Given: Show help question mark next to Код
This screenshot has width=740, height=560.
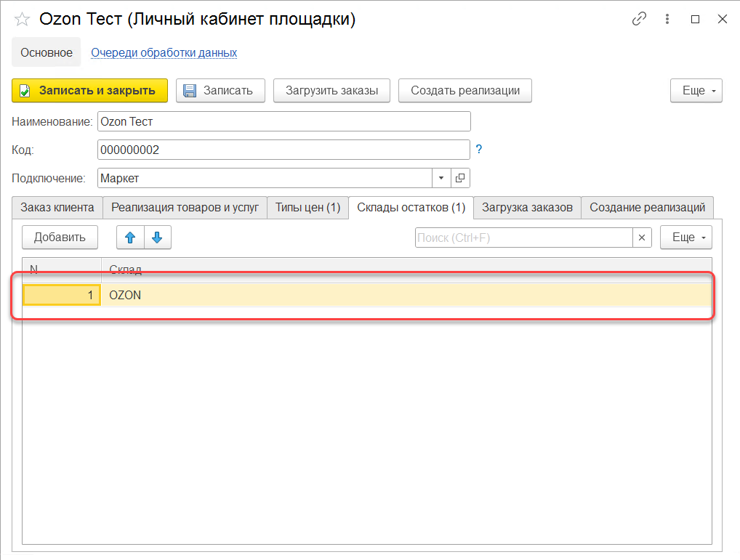Looking at the screenshot, I should click(479, 150).
